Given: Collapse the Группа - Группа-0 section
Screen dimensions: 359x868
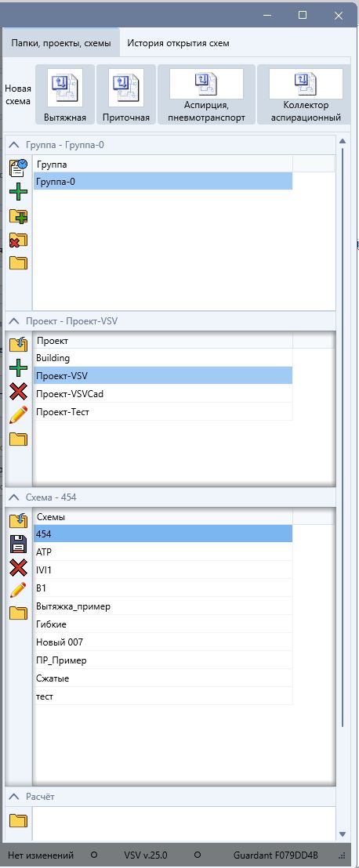Looking at the screenshot, I should coord(14,145).
